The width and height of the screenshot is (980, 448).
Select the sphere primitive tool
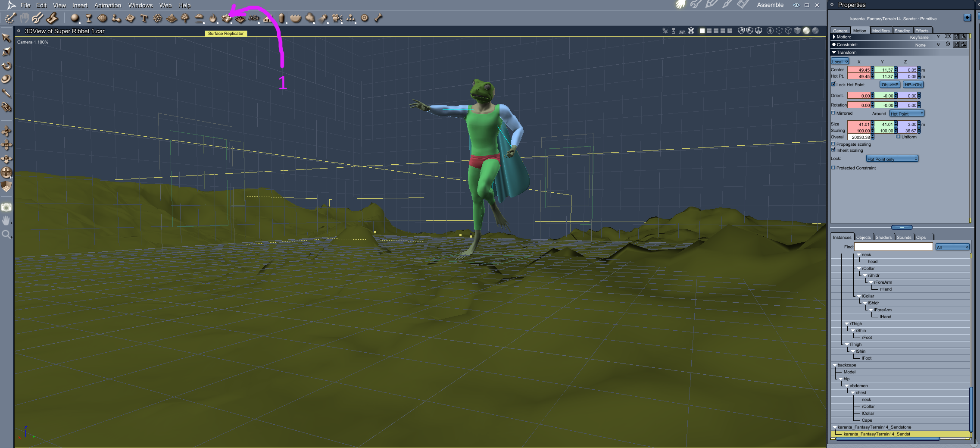click(75, 18)
